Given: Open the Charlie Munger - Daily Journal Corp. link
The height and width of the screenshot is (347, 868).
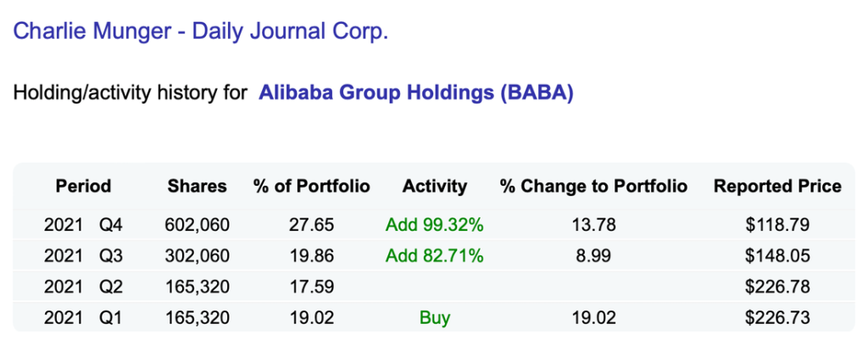Looking at the screenshot, I should [x=200, y=33].
